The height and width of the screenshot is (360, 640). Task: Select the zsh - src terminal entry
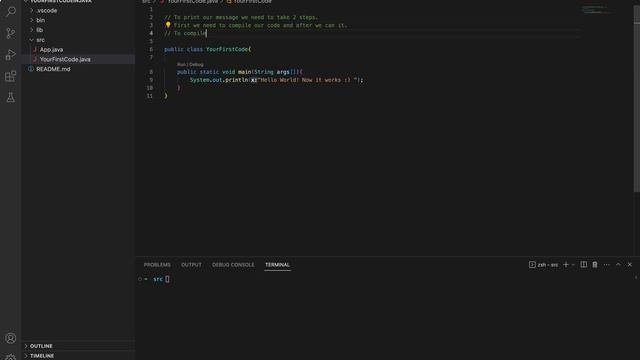tap(543, 265)
